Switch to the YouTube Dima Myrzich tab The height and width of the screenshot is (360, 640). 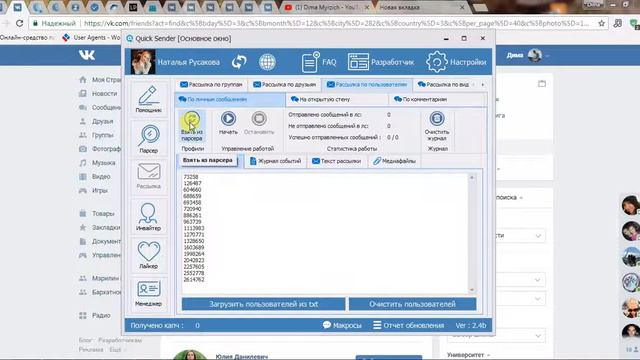click(327, 7)
